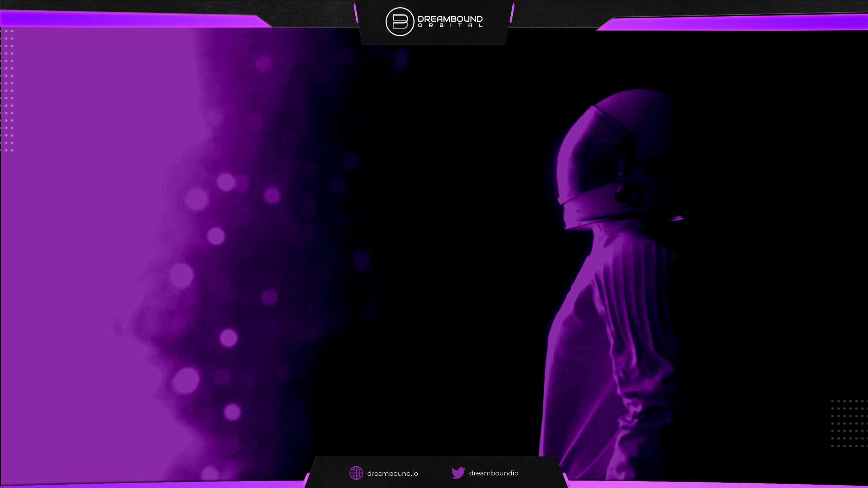
Task: Open the dreambound.io website link
Action: (393, 473)
